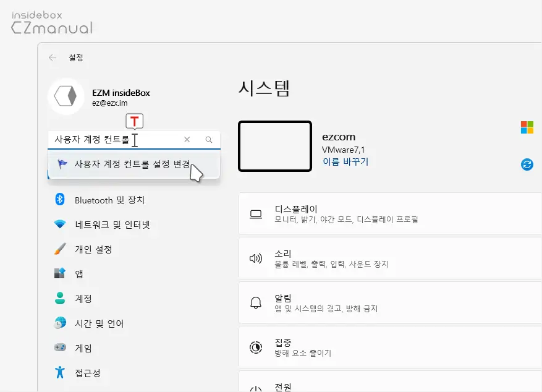Viewport: 542px width, 392px height.
Task: Open 네트워크 및 인터넷 from the Wi-Fi icon
Action: 59,224
